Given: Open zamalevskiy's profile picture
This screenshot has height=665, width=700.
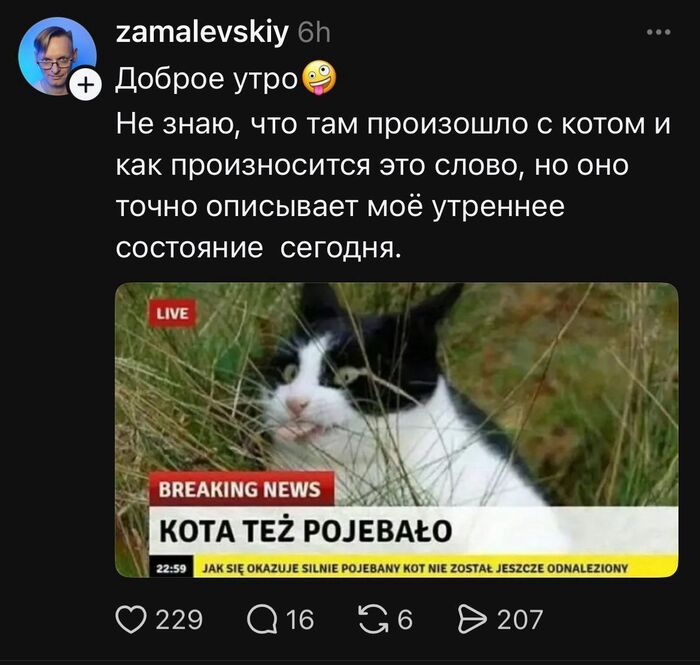Looking at the screenshot, I should (x=58, y=56).
